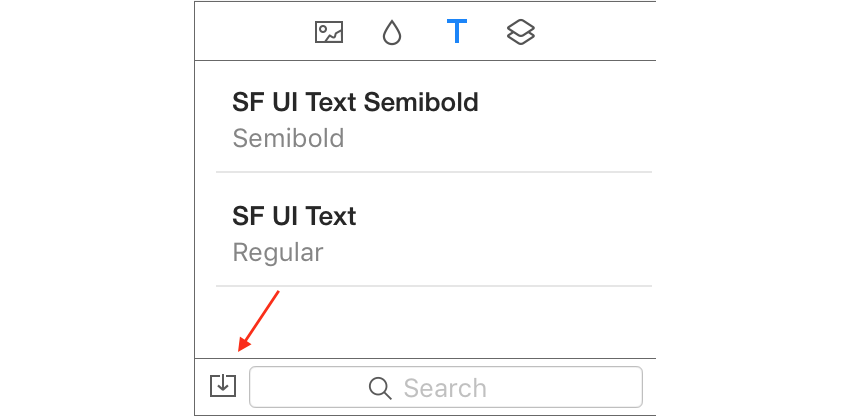The width and height of the screenshot is (850, 416).
Task: Switch to the Colors droplet tab
Action: 392,33
